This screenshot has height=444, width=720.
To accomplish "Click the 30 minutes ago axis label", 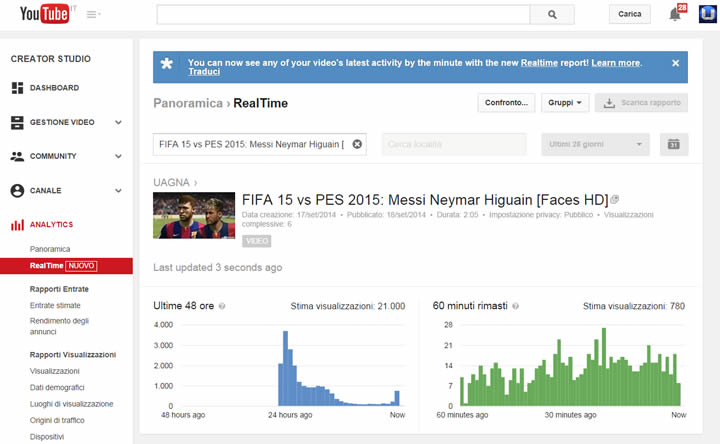I will pos(570,415).
